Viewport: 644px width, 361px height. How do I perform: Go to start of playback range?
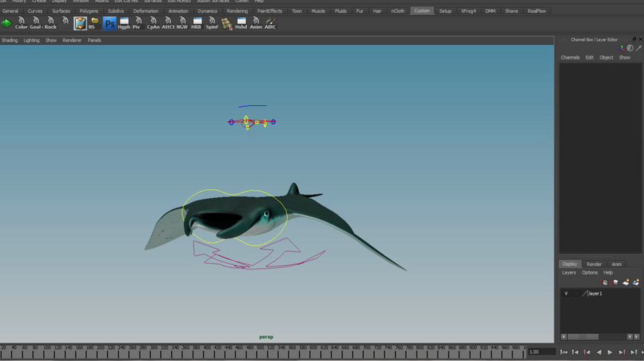point(563,352)
